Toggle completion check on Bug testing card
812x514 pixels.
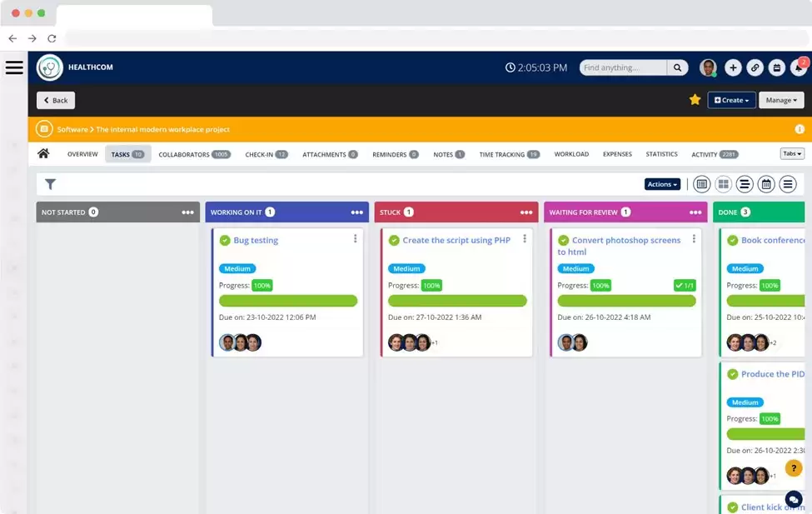click(x=225, y=240)
